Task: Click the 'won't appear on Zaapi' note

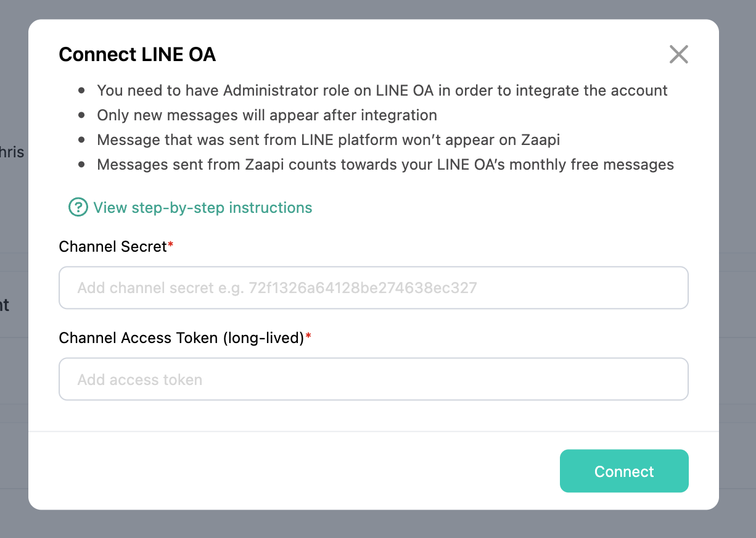Action: pos(329,140)
